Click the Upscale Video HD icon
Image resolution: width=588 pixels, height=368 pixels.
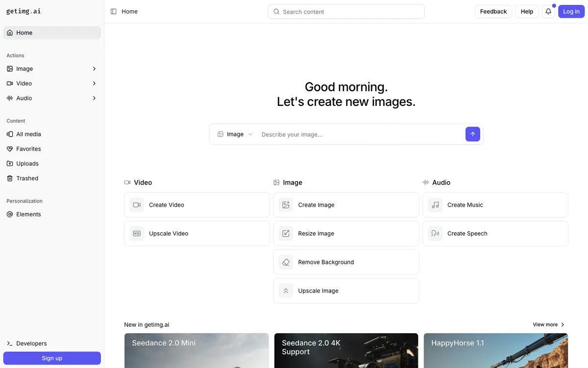pos(137,234)
